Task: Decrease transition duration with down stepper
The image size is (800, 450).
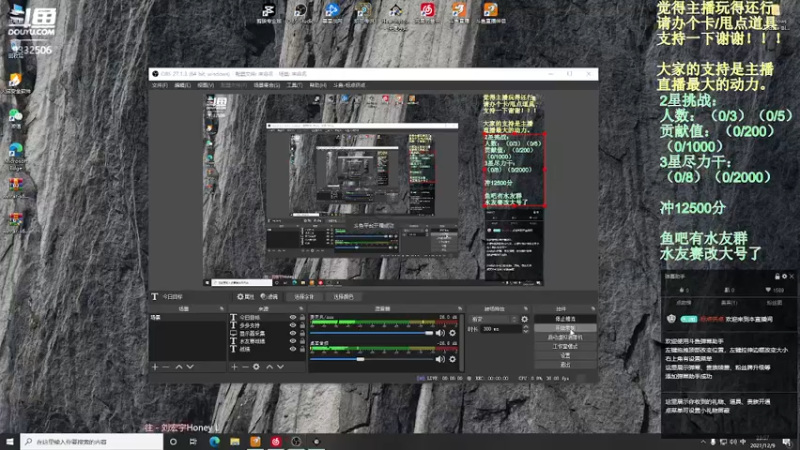Action: coord(526,332)
